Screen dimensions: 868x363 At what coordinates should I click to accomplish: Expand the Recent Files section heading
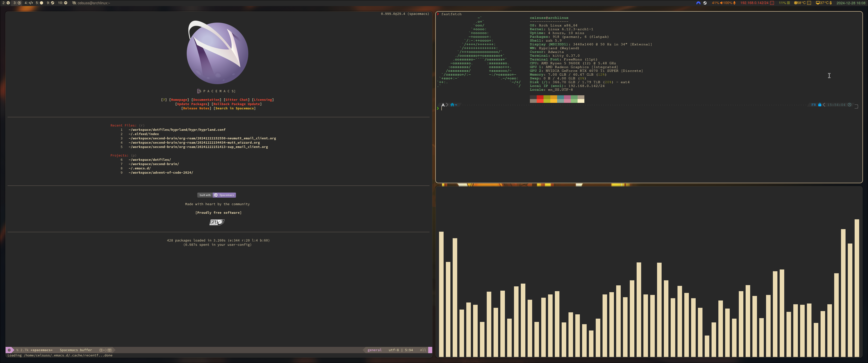(x=123, y=125)
